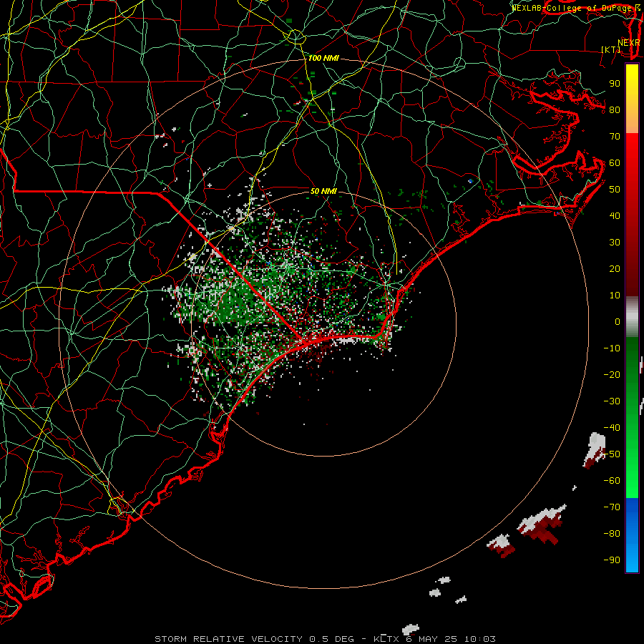Click the 0.5 DEG elevation text in footer
Viewport: 644px width, 644px height.
click(x=331, y=639)
